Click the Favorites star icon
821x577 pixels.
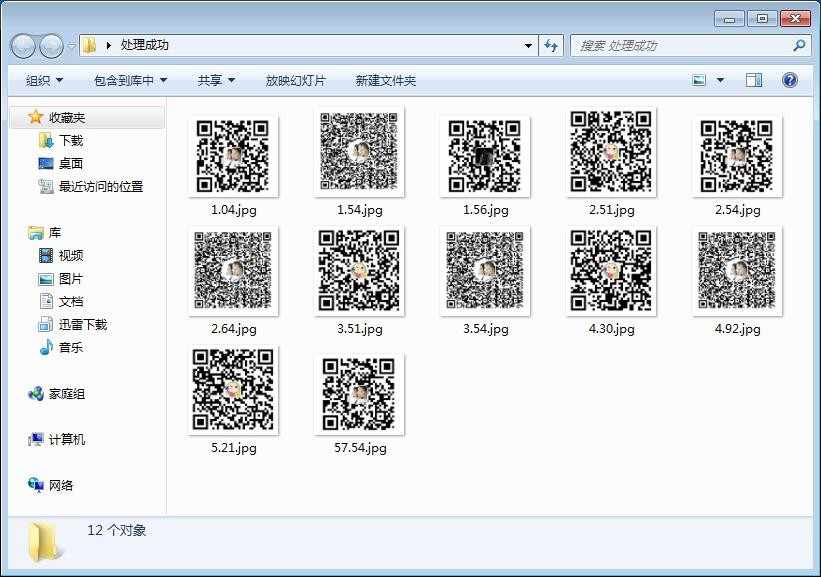pyautogui.click(x=36, y=117)
